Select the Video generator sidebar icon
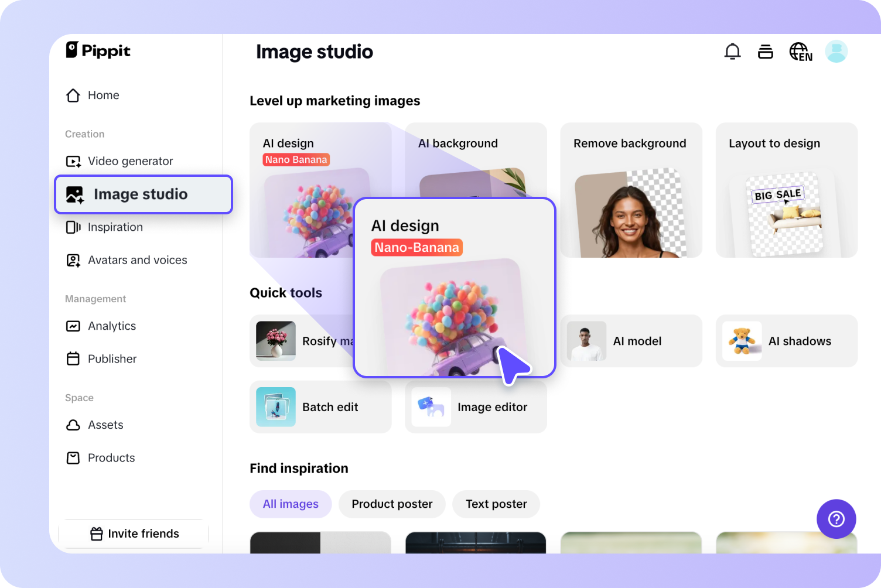Viewport: 881px width, 588px height. [73, 161]
